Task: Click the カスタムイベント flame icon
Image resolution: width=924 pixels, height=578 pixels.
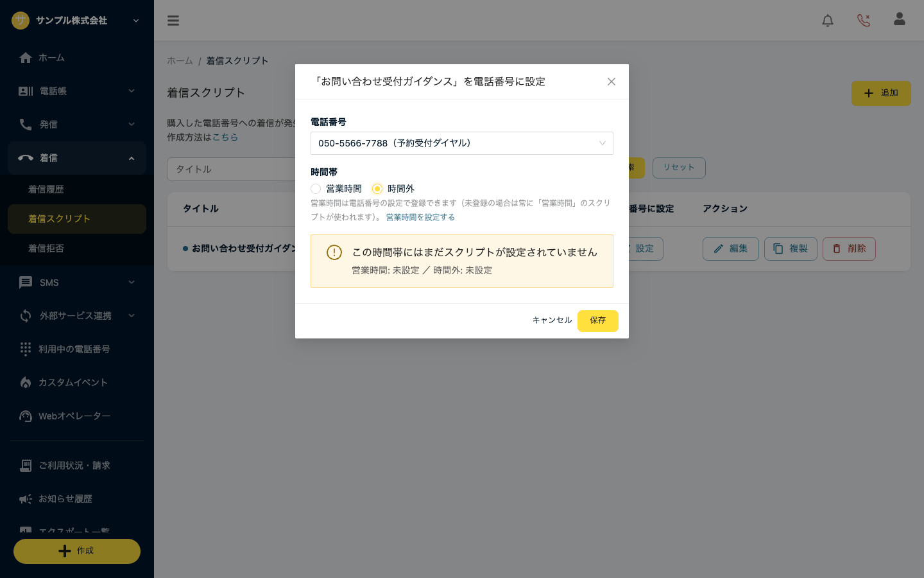Action: coord(26,383)
